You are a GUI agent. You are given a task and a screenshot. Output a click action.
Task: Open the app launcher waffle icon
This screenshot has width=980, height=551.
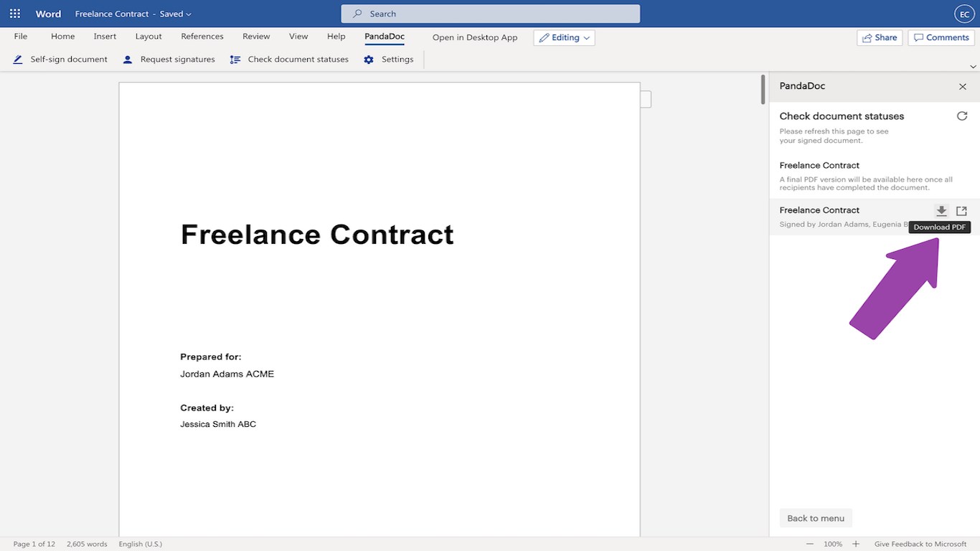(15, 14)
